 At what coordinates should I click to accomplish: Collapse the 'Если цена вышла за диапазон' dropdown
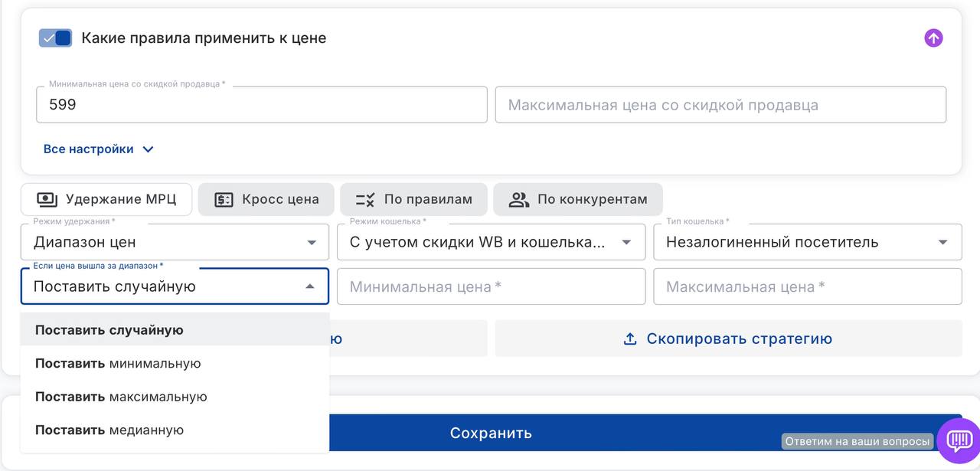(x=310, y=286)
